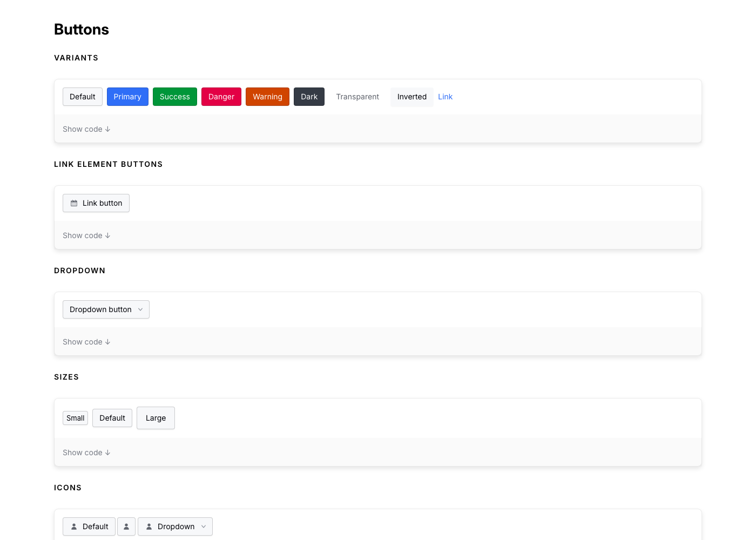Expand Show code under Dropdown section
756x540 pixels.
[86, 342]
